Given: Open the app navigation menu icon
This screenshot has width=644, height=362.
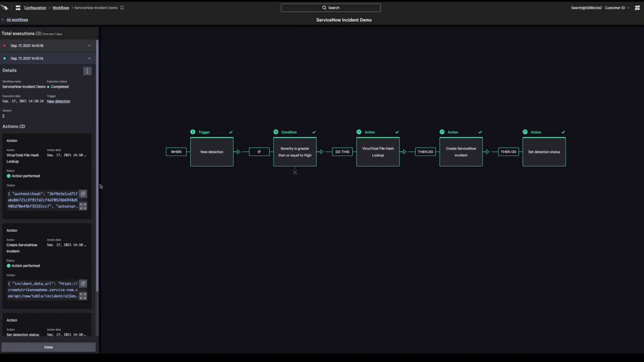Looking at the screenshot, I should (x=18, y=8).
